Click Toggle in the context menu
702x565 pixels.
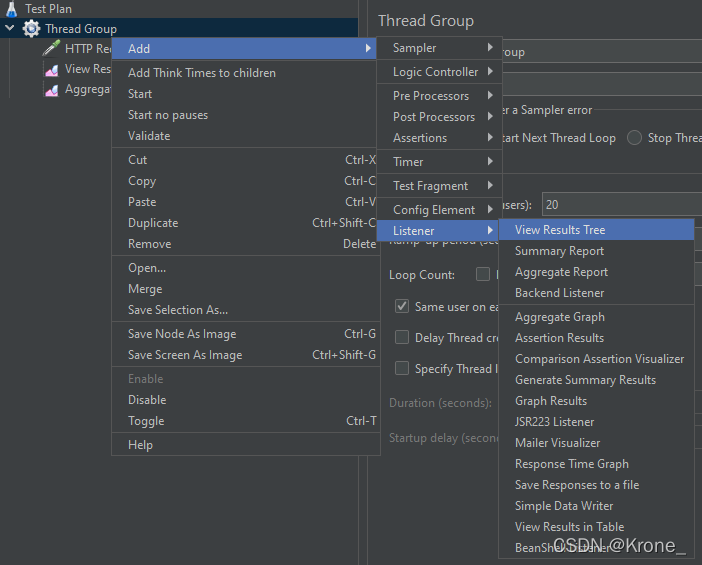pyautogui.click(x=244, y=421)
